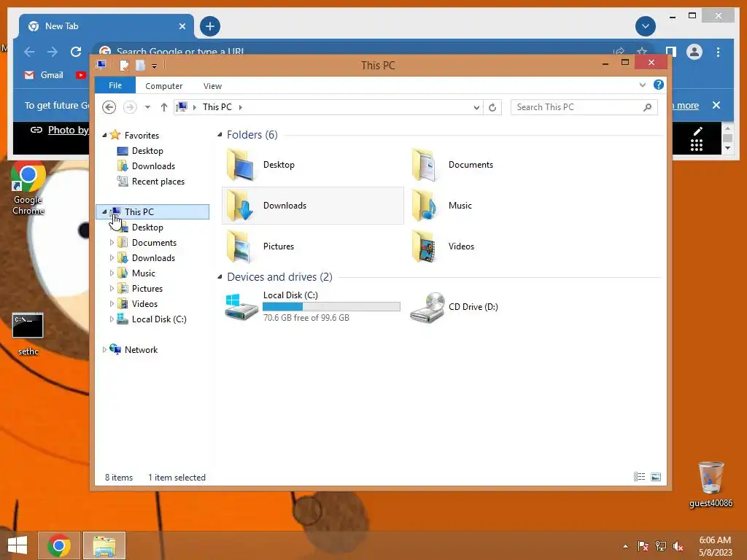Collapse Favorites tree section
This screenshot has height=560, width=747.
104,136
